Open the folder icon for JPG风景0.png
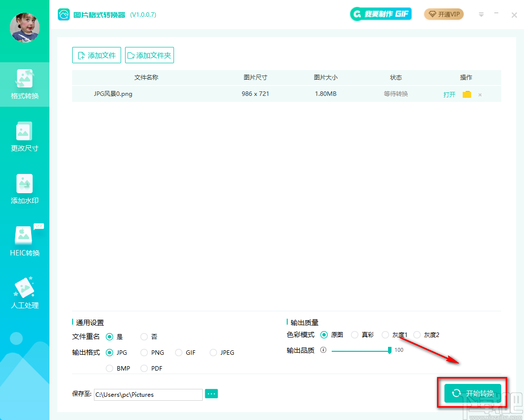This screenshot has height=420, width=524. (467, 94)
